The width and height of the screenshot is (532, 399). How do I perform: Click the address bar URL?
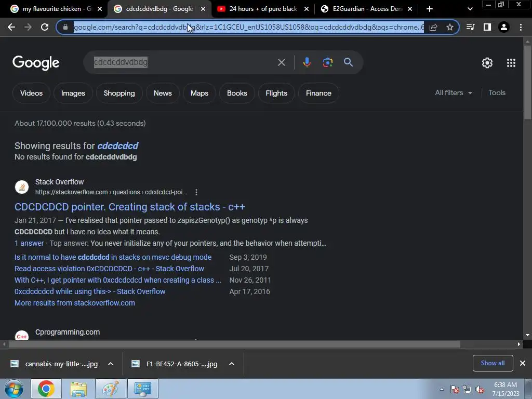249,27
